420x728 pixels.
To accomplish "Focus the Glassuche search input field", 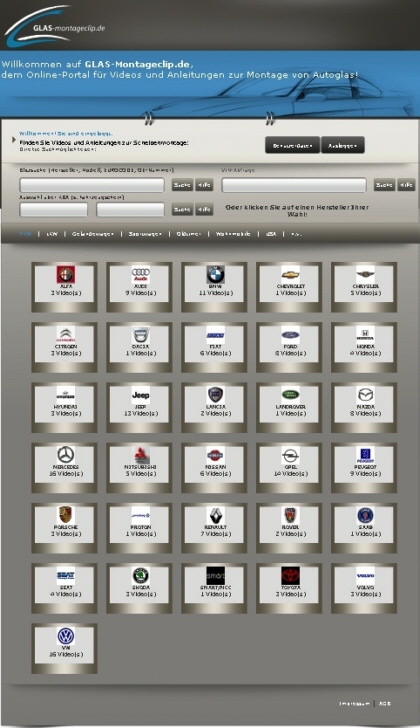I will pyautogui.click(x=92, y=185).
